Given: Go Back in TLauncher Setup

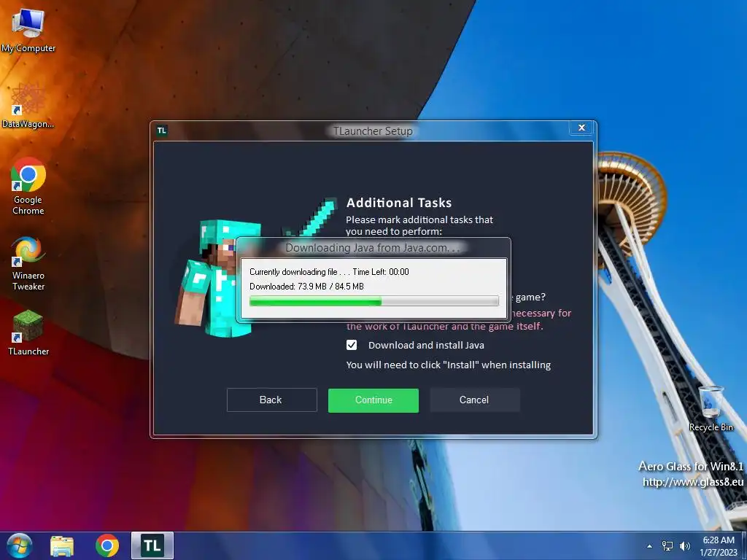Looking at the screenshot, I should pos(271,400).
